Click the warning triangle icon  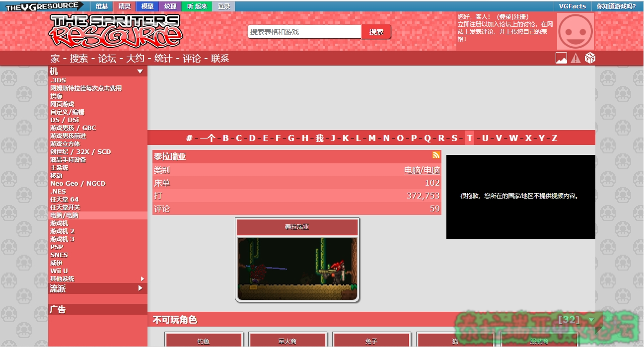575,58
